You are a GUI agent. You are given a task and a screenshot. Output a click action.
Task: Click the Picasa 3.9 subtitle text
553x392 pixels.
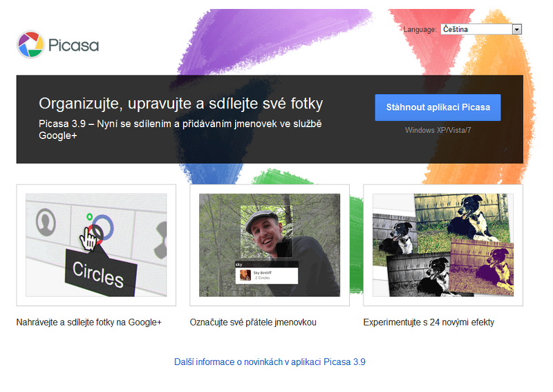click(180, 129)
